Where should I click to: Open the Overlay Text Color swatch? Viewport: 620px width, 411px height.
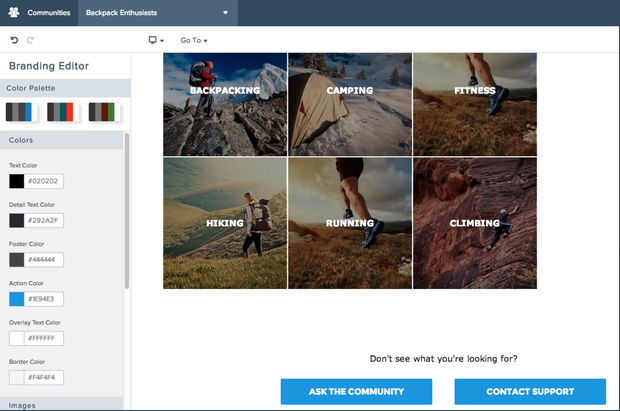(x=17, y=338)
